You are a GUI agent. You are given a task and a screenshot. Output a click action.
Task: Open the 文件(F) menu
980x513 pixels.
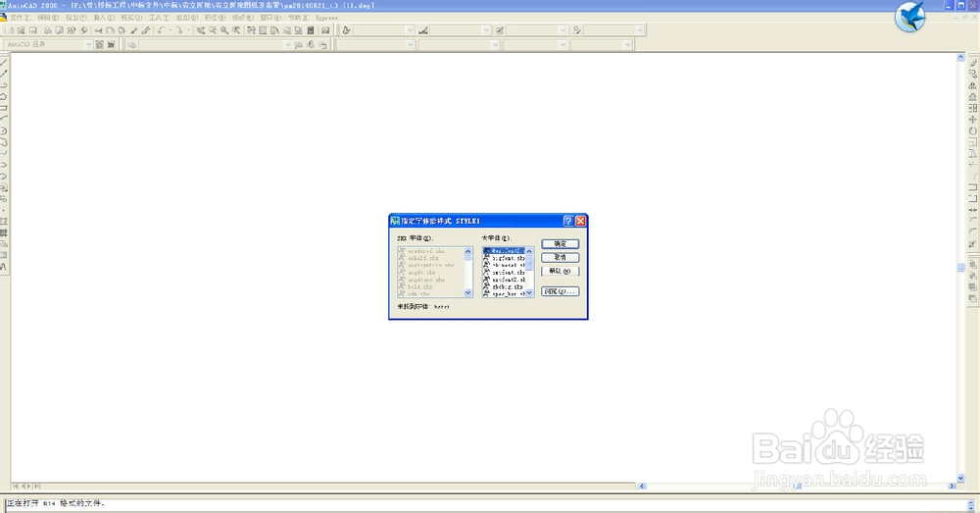click(x=20, y=18)
